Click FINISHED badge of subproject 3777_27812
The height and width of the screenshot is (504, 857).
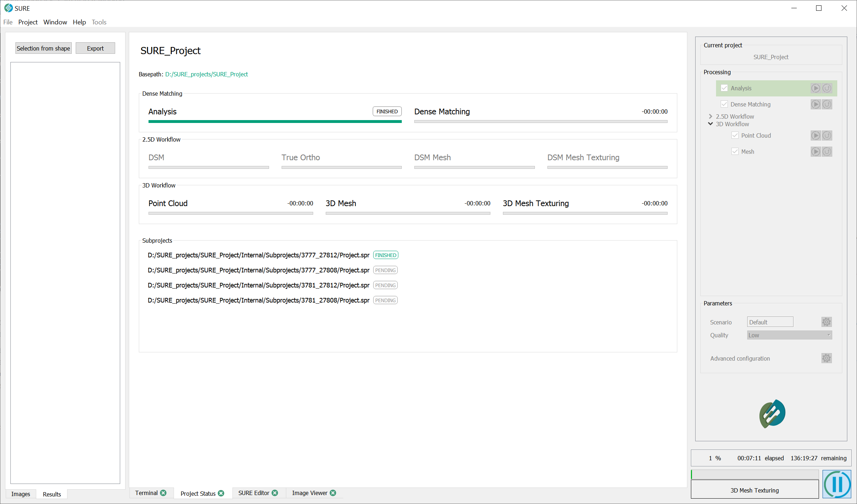tap(386, 255)
